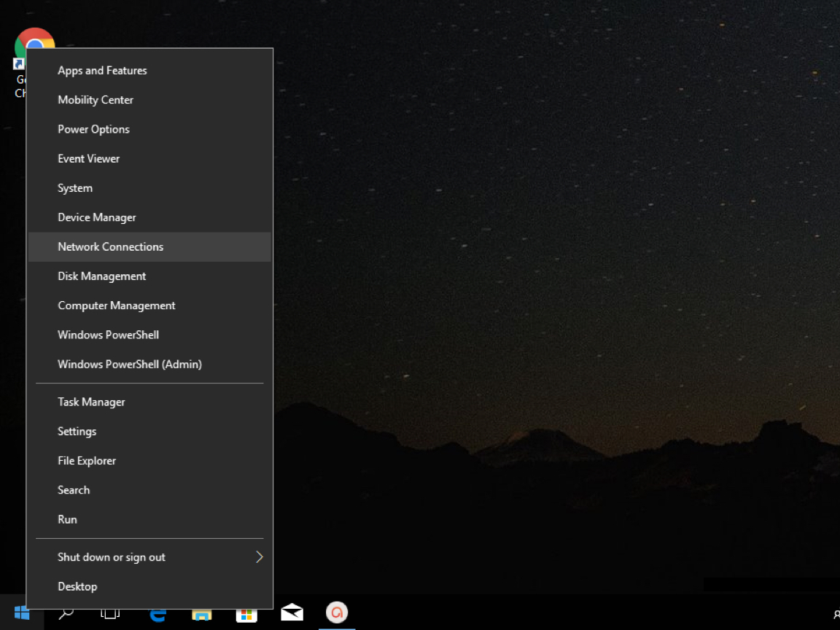
Task: Start Windows PowerShell
Action: pos(149,335)
